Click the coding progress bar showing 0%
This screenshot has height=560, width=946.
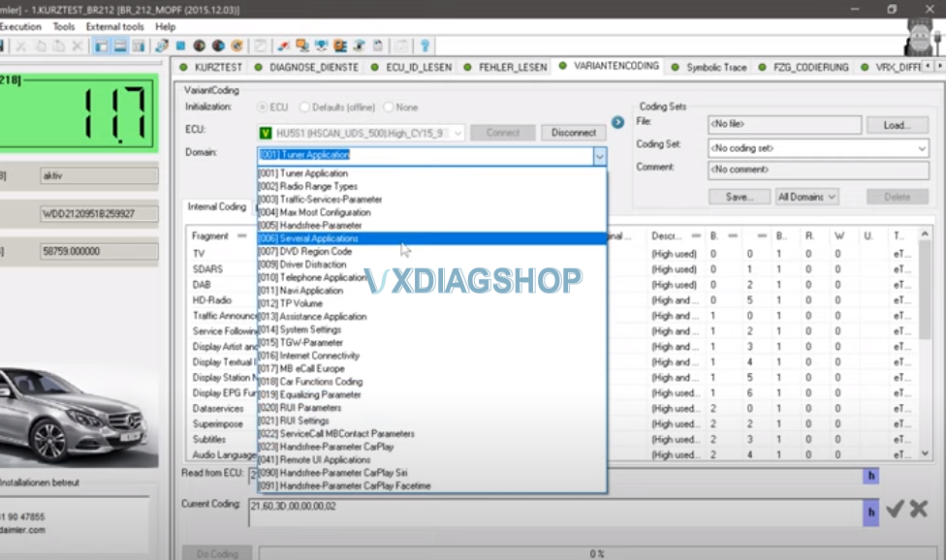pos(597,553)
